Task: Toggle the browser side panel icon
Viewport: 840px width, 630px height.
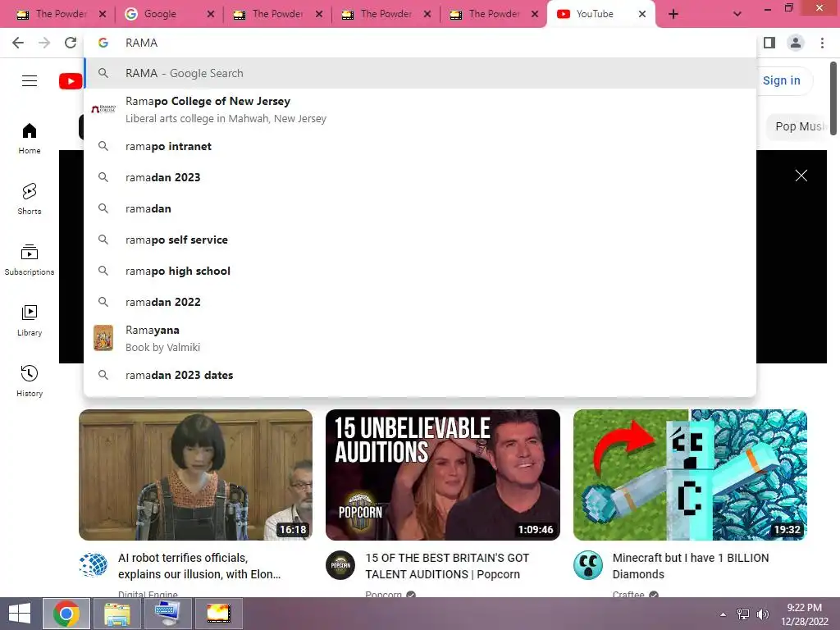Action: [x=769, y=43]
